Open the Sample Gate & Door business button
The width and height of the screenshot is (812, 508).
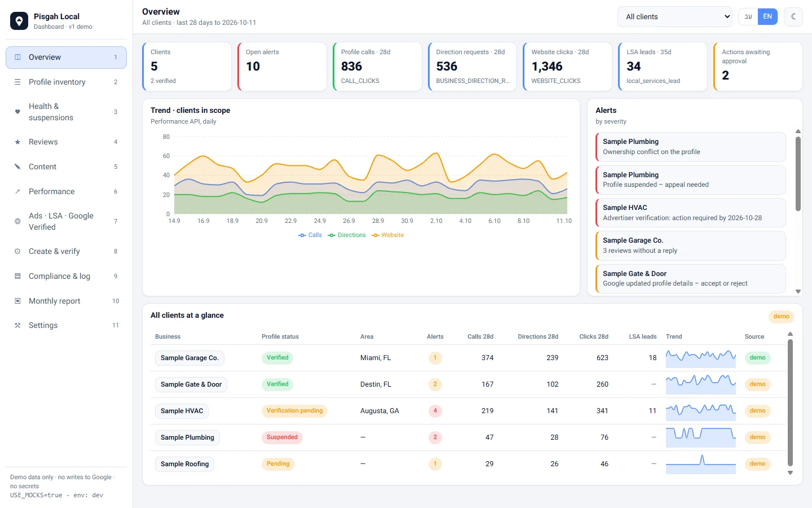(191, 384)
